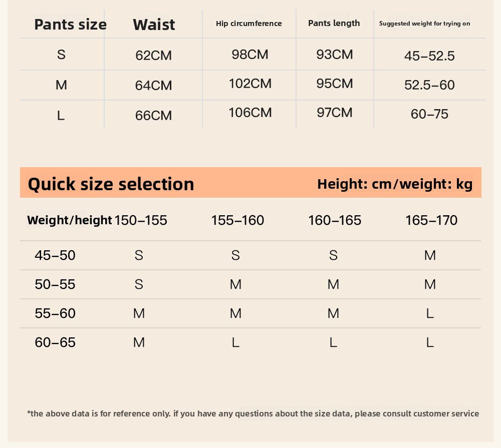Screen dimensions: 501x448
Task: Click the "Pants size" column header
Action: [70, 25]
